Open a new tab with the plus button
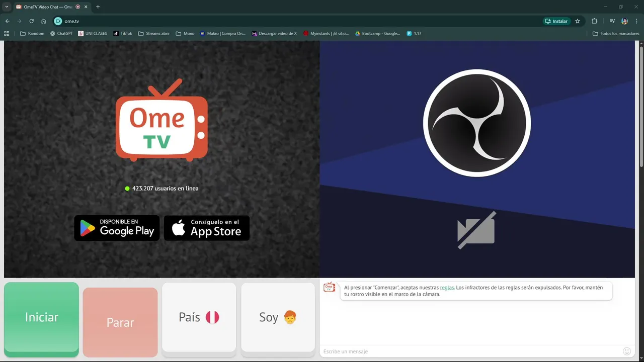Image resolution: width=644 pixels, height=362 pixels. [98, 7]
